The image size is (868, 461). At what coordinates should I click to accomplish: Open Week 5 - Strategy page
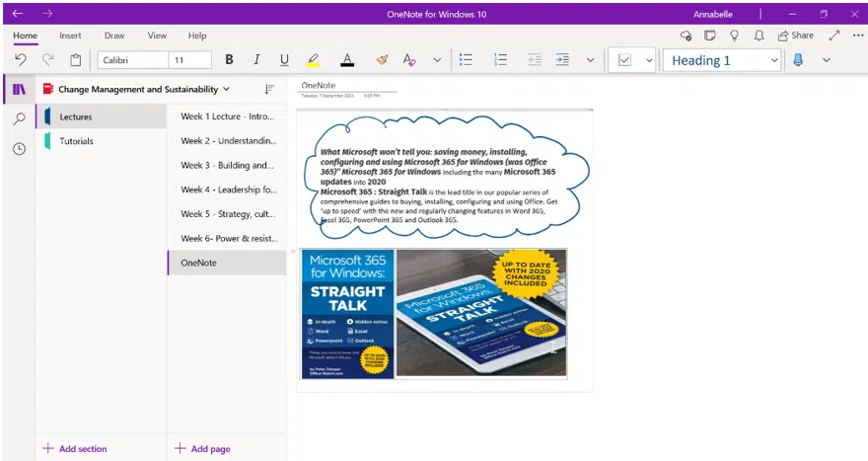click(x=227, y=214)
